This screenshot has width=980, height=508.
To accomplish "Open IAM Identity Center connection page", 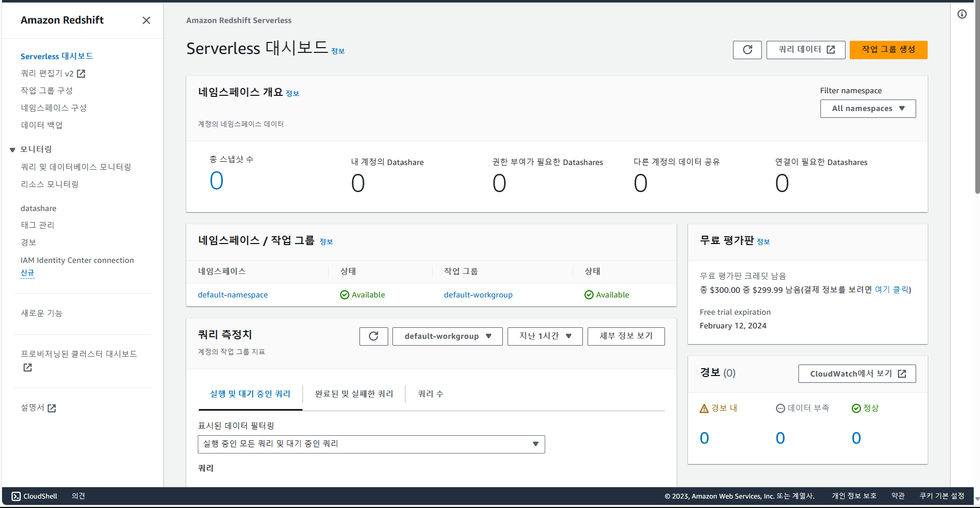I will pos(77,260).
